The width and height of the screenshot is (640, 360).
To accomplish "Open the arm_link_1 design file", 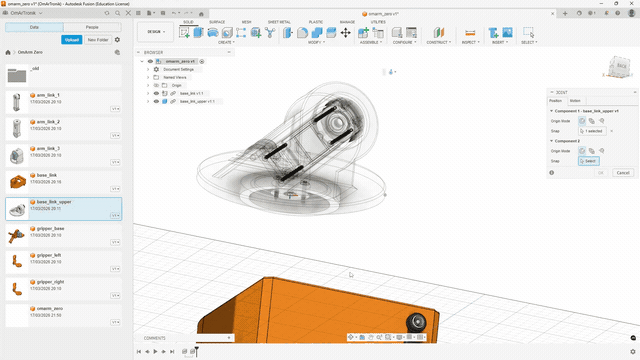I will (x=64, y=102).
